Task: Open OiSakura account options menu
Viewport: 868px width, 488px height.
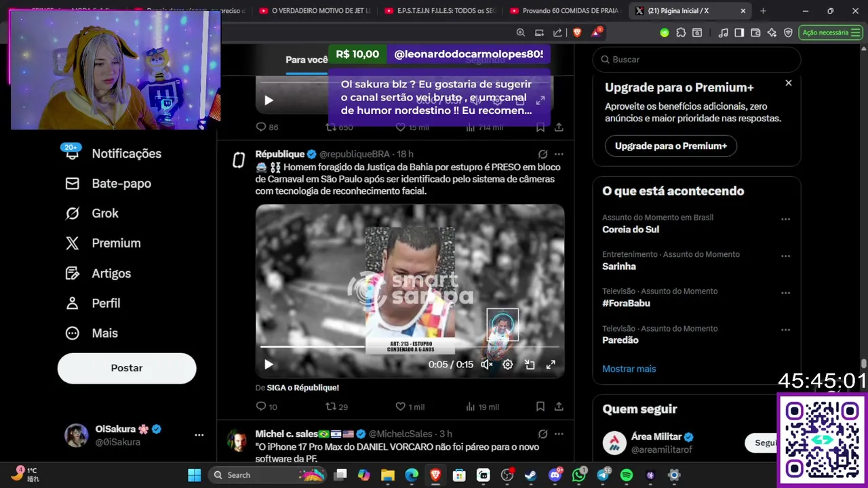Action: pyautogui.click(x=199, y=435)
